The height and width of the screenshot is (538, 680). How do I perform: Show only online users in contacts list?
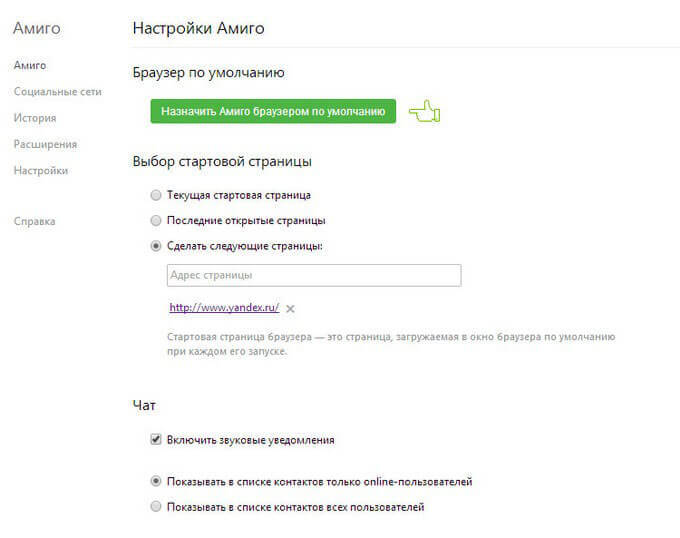(156, 481)
